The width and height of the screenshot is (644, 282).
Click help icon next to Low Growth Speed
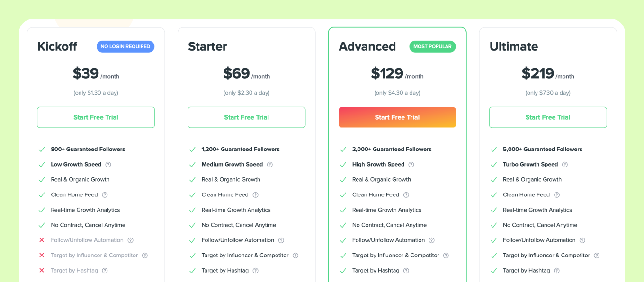[x=108, y=165]
